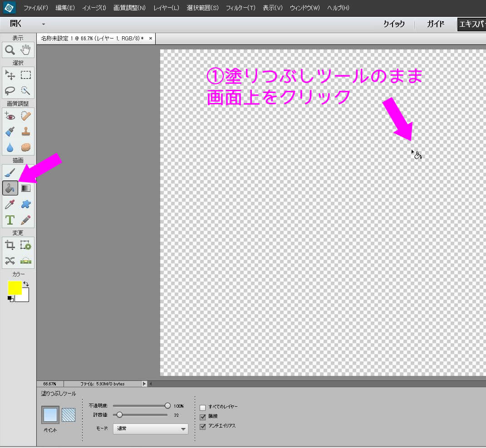Activate the Gradient tool
The height and width of the screenshot is (448, 486).
tap(26, 188)
